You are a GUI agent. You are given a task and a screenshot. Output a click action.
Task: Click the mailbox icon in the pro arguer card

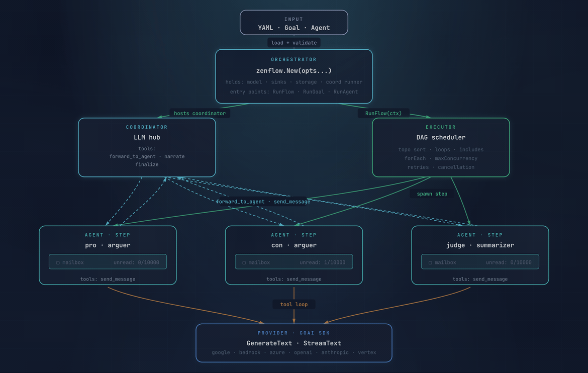coord(58,263)
